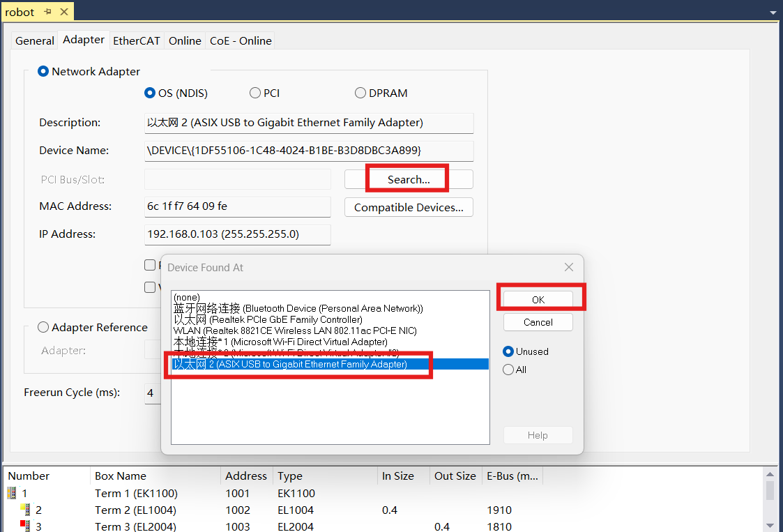Open the document tab list dropdown arrow

(x=773, y=13)
